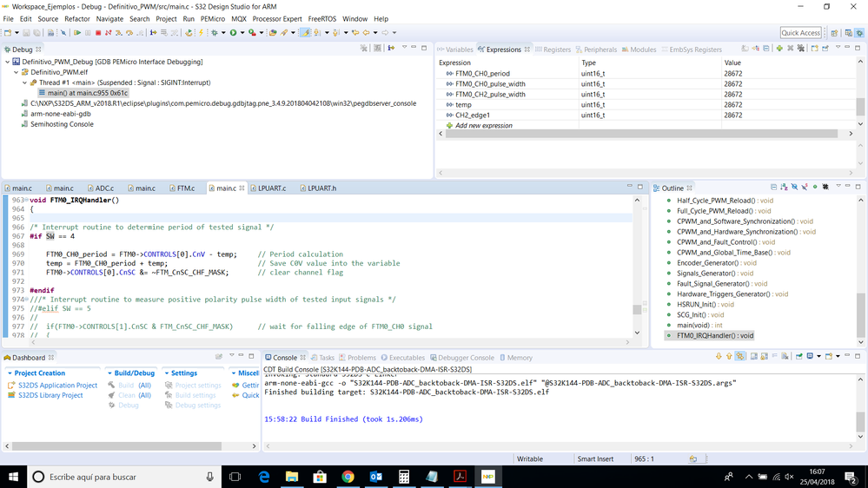Viewport: 868px width, 488px height.
Task: Open Debug view menu triangle
Action: 404,47
